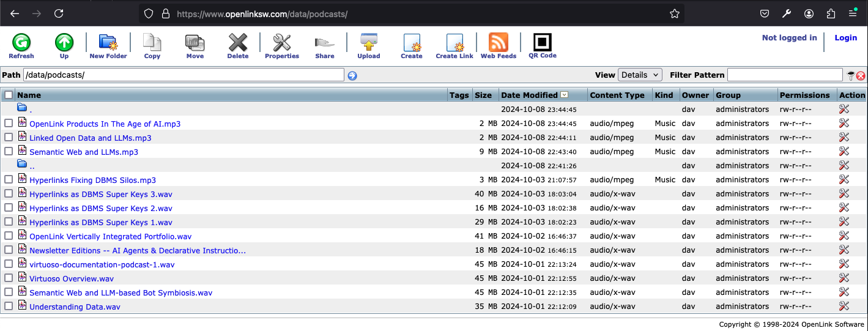
Task: Clear filter with red X icon
Action: pos(861,76)
